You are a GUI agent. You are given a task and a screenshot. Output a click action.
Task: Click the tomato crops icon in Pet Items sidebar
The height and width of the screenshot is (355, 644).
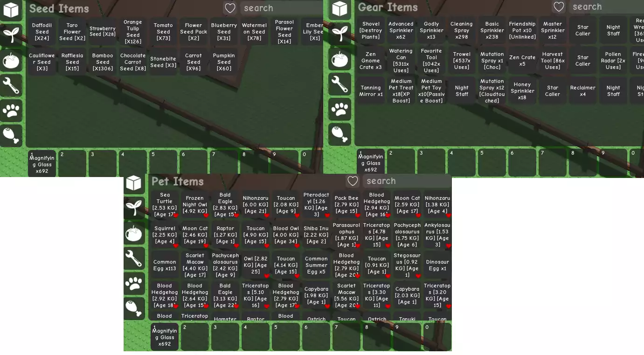[134, 233]
